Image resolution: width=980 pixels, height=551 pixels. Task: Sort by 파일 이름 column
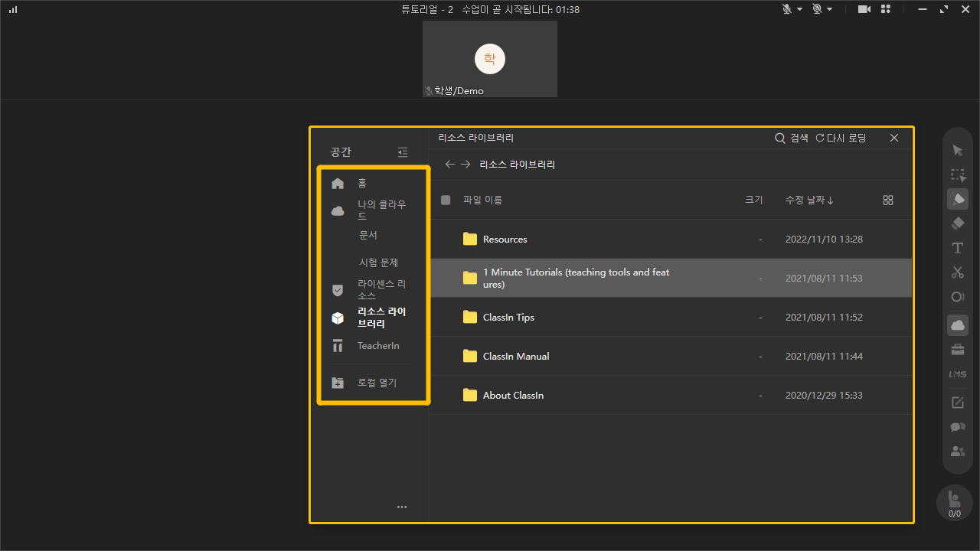point(482,200)
